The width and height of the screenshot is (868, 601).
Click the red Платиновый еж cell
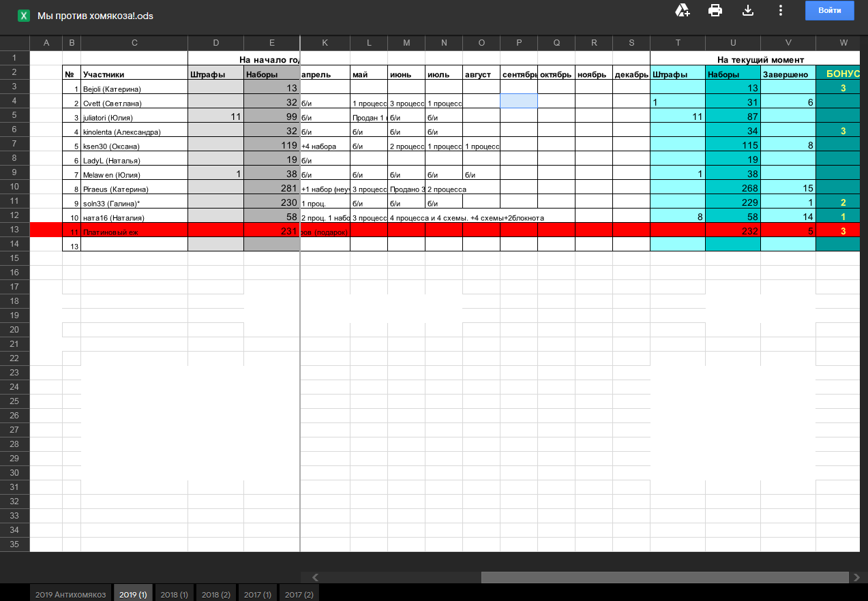(x=134, y=230)
